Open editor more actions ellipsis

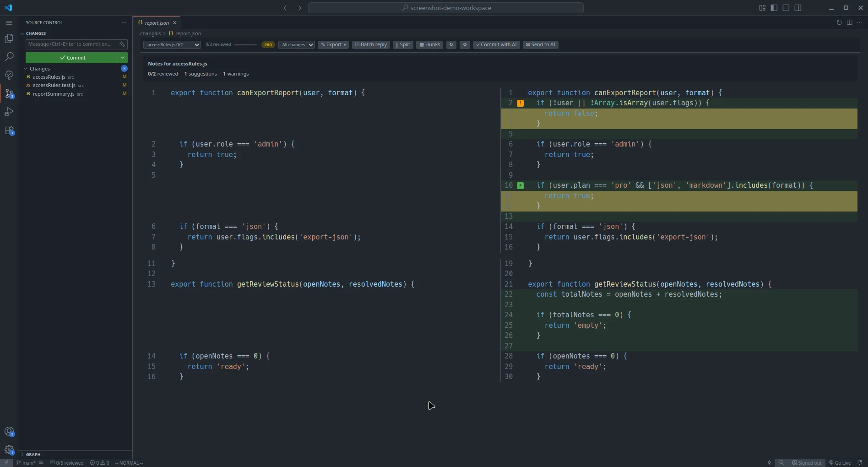pyautogui.click(x=859, y=22)
